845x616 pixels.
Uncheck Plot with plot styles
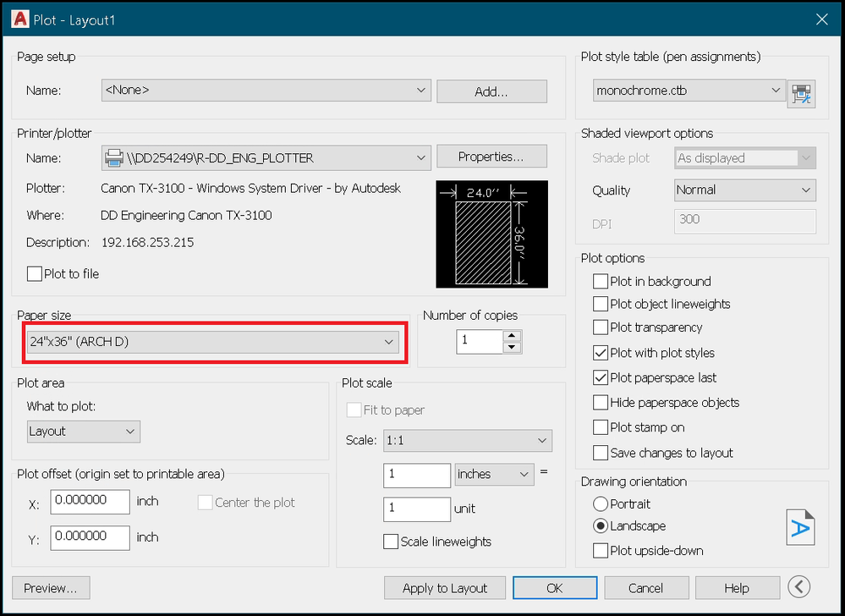pos(601,353)
